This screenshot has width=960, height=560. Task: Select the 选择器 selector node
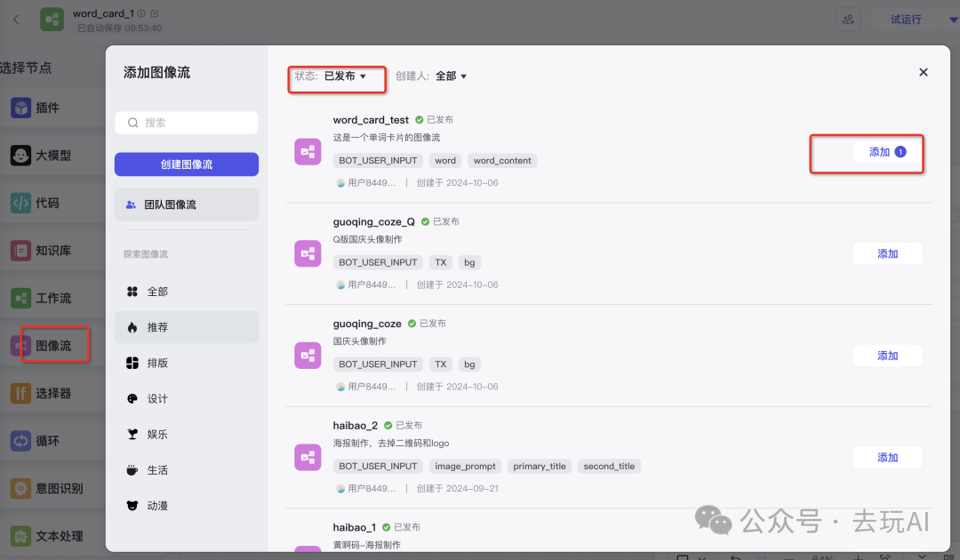click(52, 394)
